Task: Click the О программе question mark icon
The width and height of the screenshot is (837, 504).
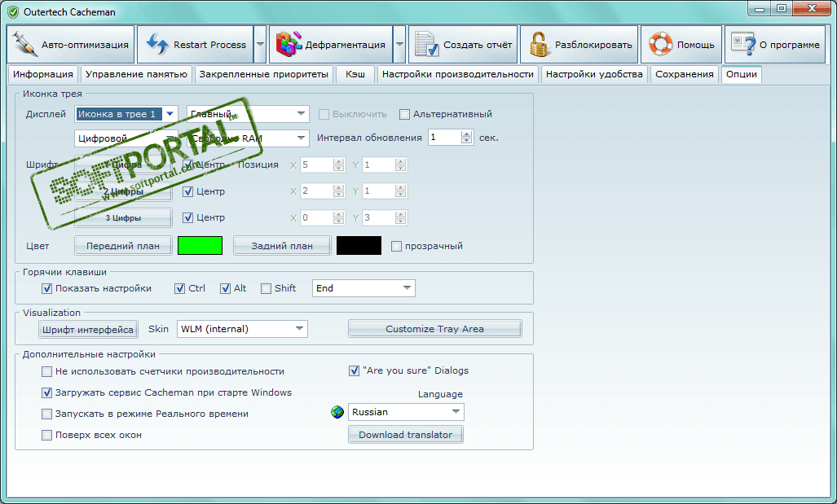Action: (x=742, y=44)
